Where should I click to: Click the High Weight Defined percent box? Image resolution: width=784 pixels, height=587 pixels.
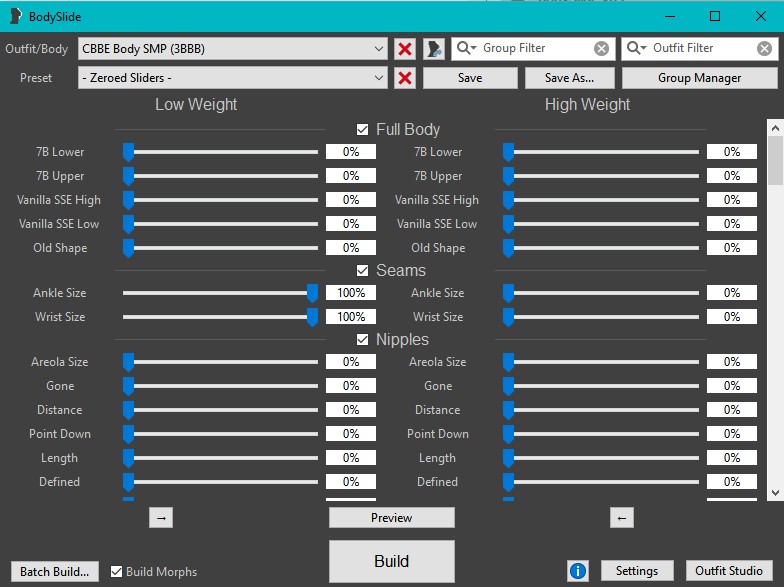[x=732, y=482]
